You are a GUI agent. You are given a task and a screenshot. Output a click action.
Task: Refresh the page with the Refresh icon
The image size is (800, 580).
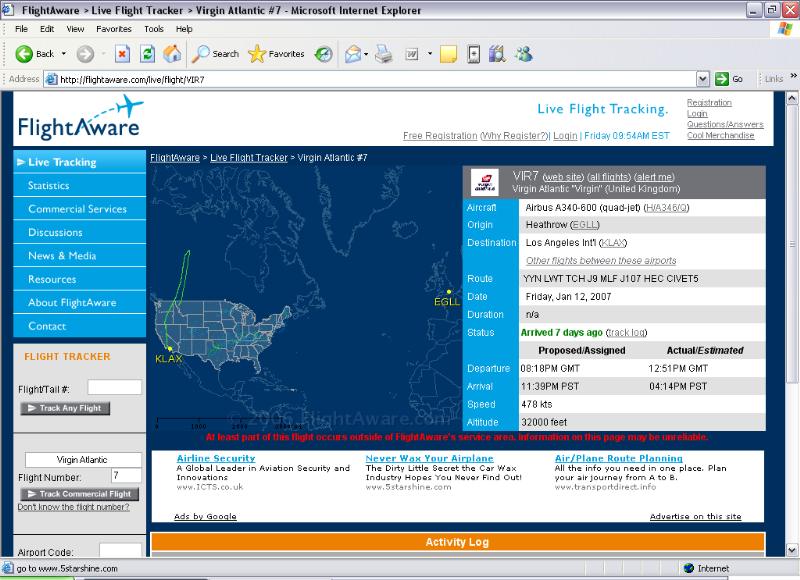point(147,53)
